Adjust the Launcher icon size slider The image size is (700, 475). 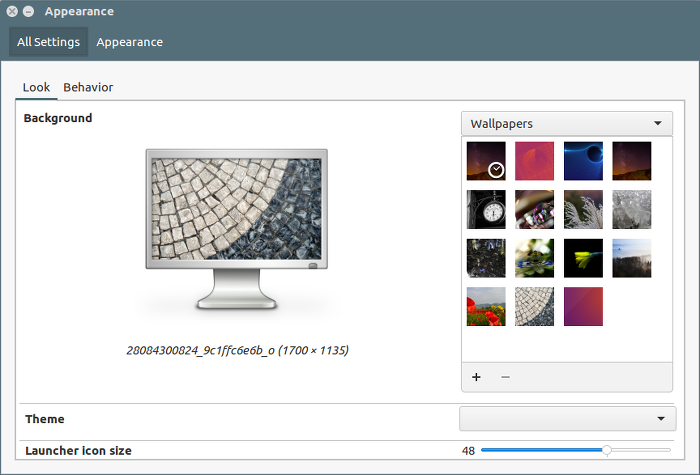coord(576,450)
